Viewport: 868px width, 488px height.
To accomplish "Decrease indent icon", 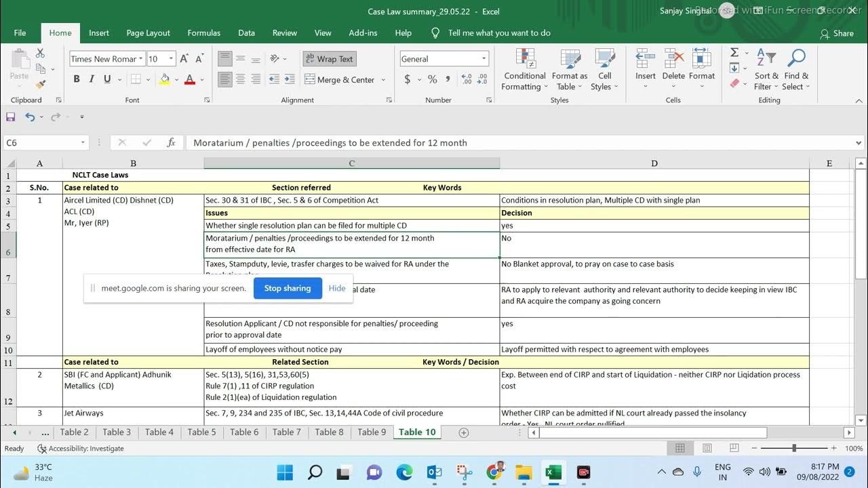I will click(x=275, y=79).
